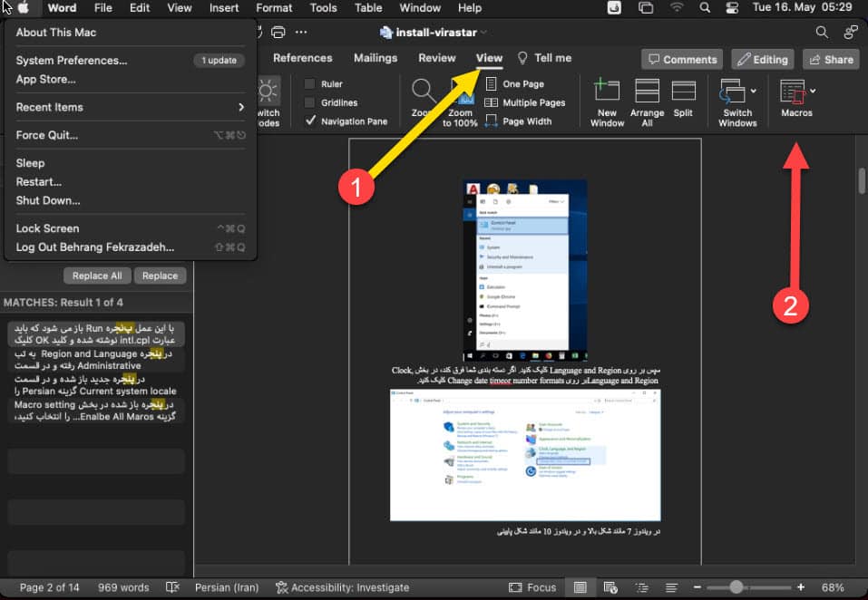Click the Macros icon
The image size is (868, 600).
pyautogui.click(x=792, y=92)
